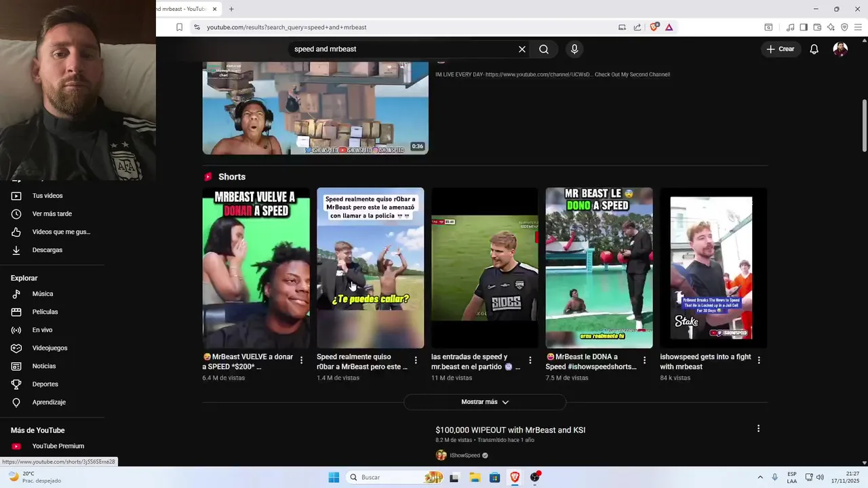Click the Crear button
Viewport: 868px width, 488px height.
781,49
